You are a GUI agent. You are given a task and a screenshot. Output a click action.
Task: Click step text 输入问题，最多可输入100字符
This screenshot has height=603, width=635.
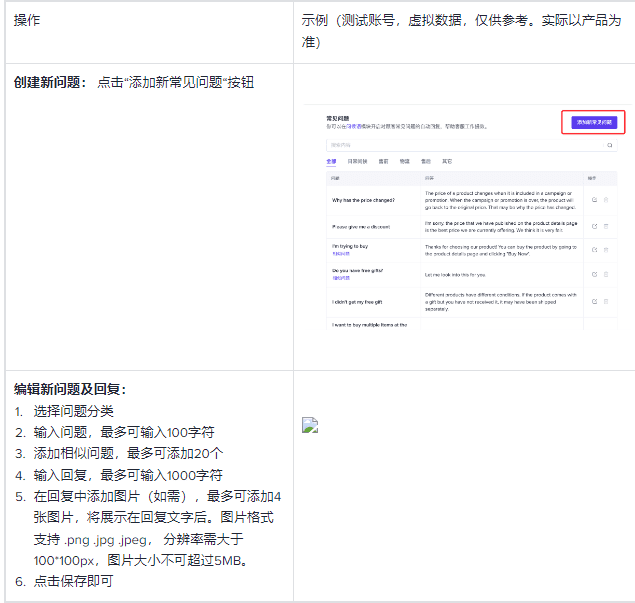(124, 432)
